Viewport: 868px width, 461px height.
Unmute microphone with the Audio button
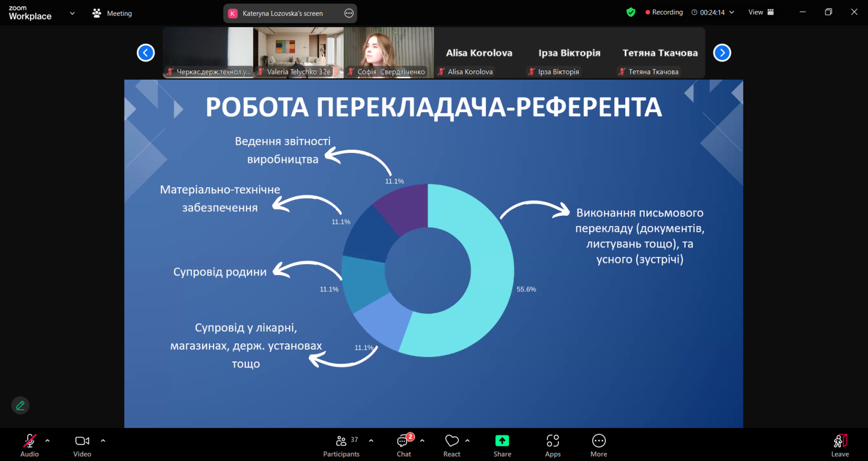(29, 445)
